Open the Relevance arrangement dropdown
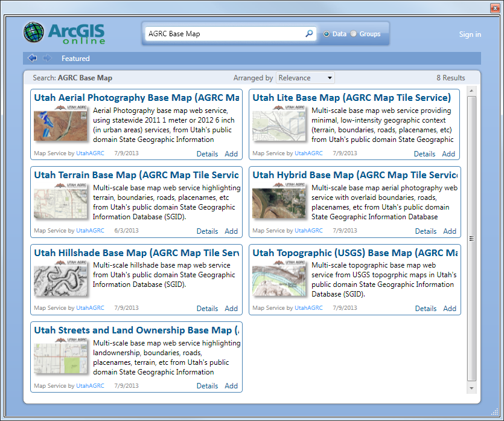This screenshot has height=421, width=504. pyautogui.click(x=305, y=78)
